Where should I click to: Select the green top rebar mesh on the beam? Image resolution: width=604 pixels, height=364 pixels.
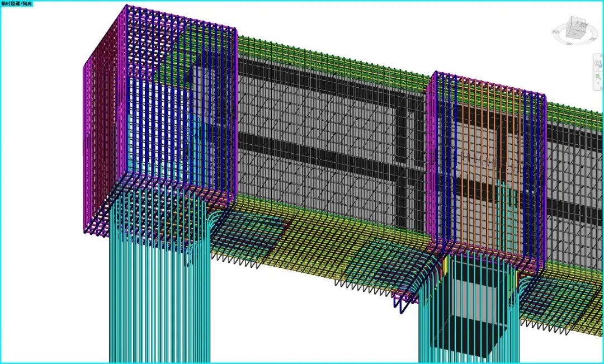pos(336,62)
